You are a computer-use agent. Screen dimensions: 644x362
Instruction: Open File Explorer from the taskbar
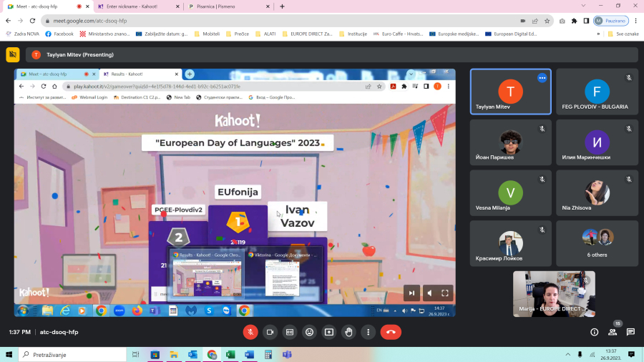tap(174, 355)
